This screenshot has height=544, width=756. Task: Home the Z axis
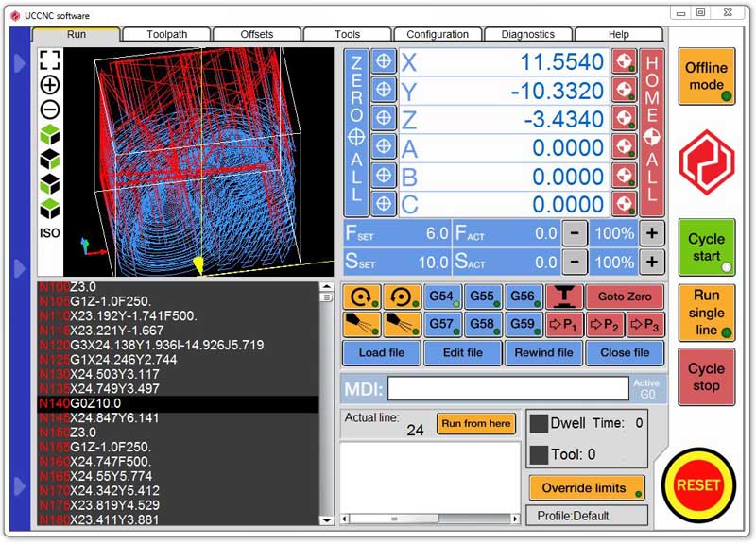click(625, 118)
